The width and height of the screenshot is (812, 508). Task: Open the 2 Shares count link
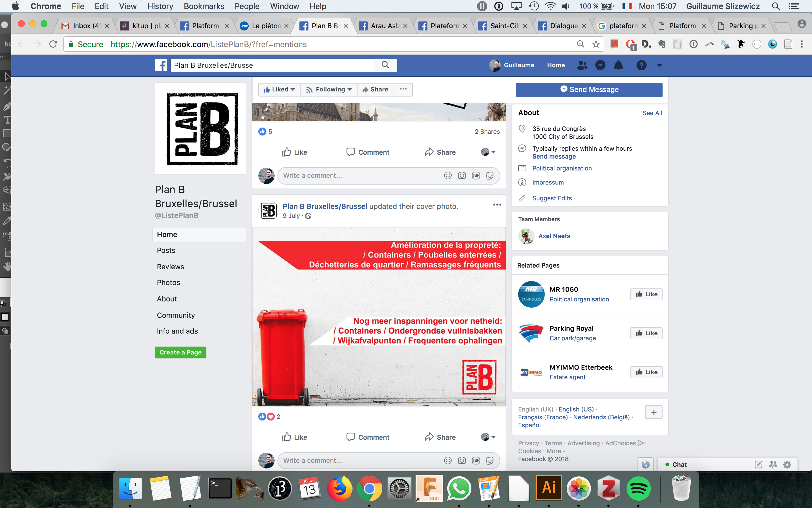tap(487, 132)
